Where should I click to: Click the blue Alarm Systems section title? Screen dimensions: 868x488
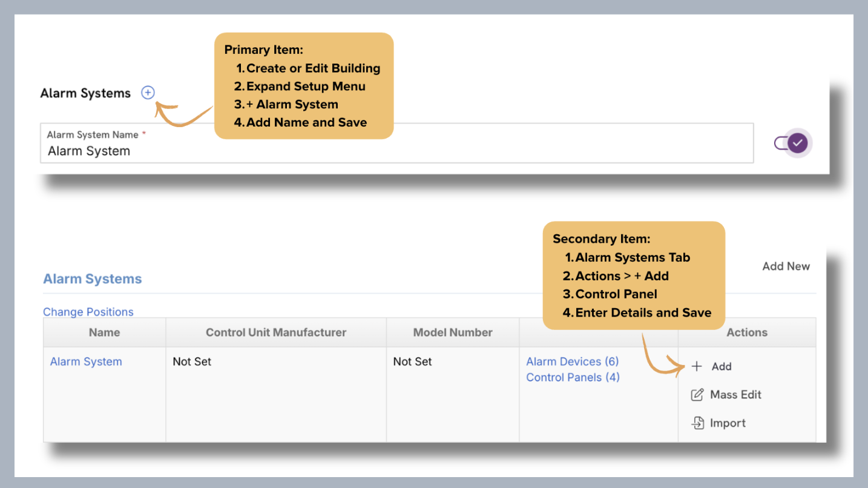point(93,279)
